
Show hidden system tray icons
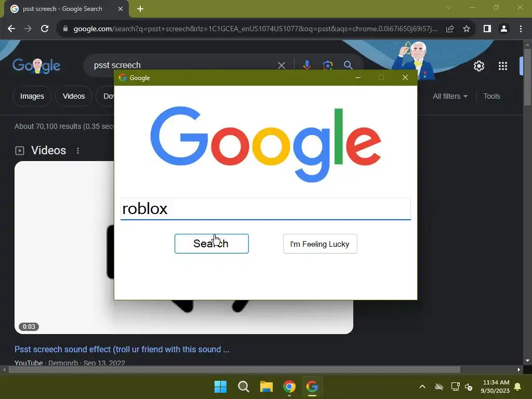click(422, 387)
